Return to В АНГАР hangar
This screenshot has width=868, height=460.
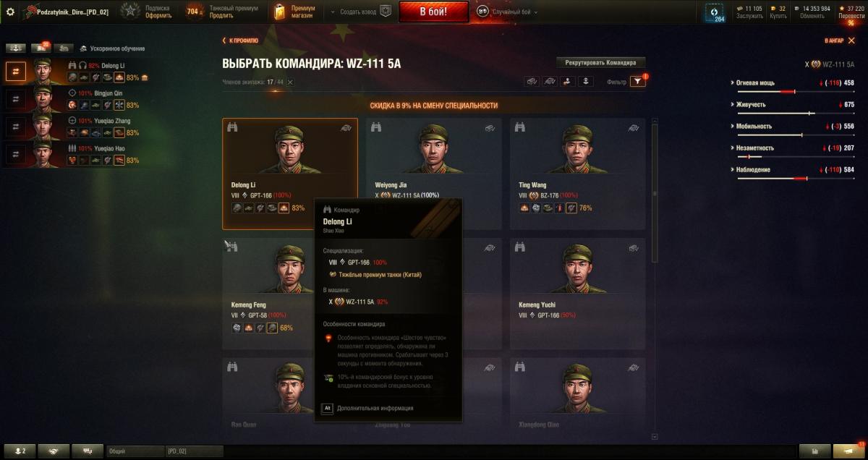tap(838, 41)
